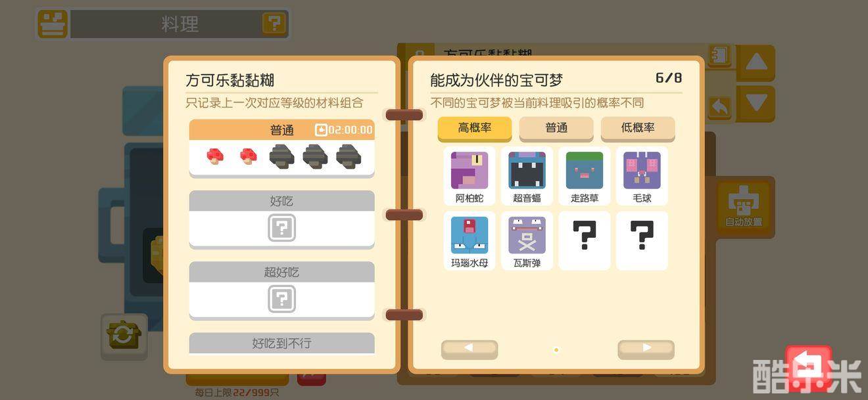
Task: Switch to the 低概率 tab
Action: [x=638, y=129]
